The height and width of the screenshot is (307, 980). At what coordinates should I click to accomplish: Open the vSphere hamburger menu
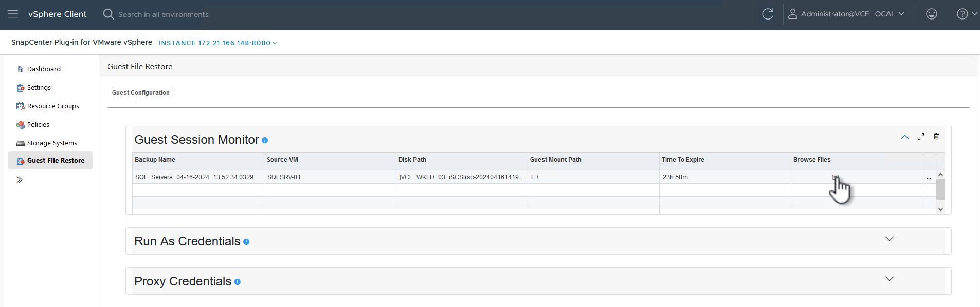tap(13, 14)
